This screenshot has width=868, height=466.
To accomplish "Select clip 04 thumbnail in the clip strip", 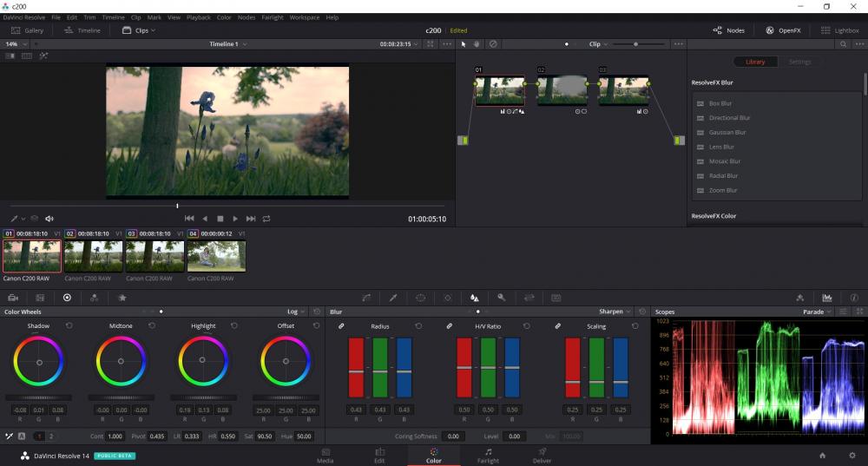I will point(216,256).
